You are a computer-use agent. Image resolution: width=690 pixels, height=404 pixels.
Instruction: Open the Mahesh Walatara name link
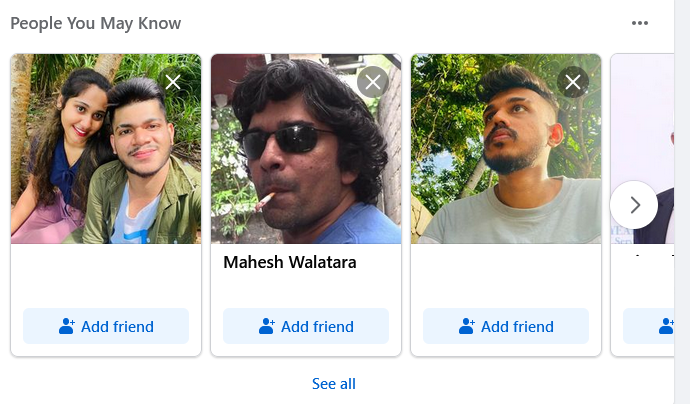click(290, 262)
